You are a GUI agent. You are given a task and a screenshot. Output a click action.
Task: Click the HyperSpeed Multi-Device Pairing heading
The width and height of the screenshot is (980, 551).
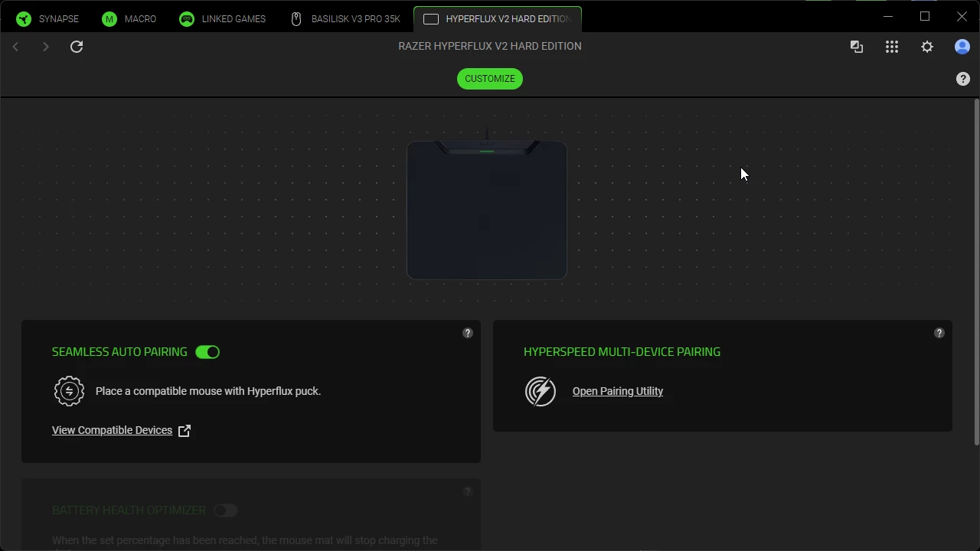622,352
